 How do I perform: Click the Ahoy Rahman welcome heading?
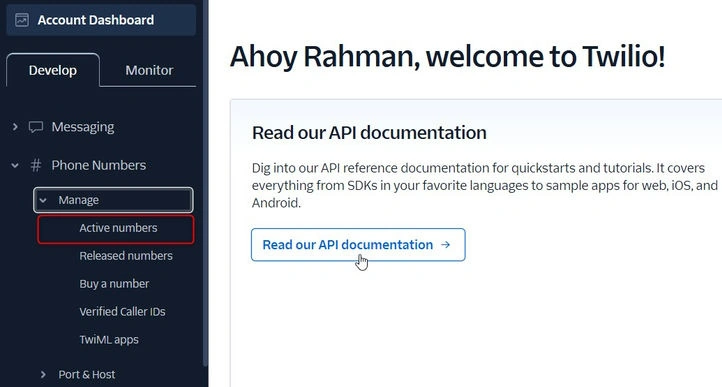(x=448, y=57)
